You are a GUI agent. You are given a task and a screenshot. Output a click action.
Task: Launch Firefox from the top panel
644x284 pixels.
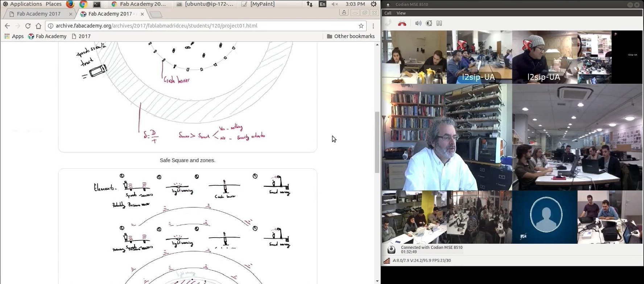(70, 4)
